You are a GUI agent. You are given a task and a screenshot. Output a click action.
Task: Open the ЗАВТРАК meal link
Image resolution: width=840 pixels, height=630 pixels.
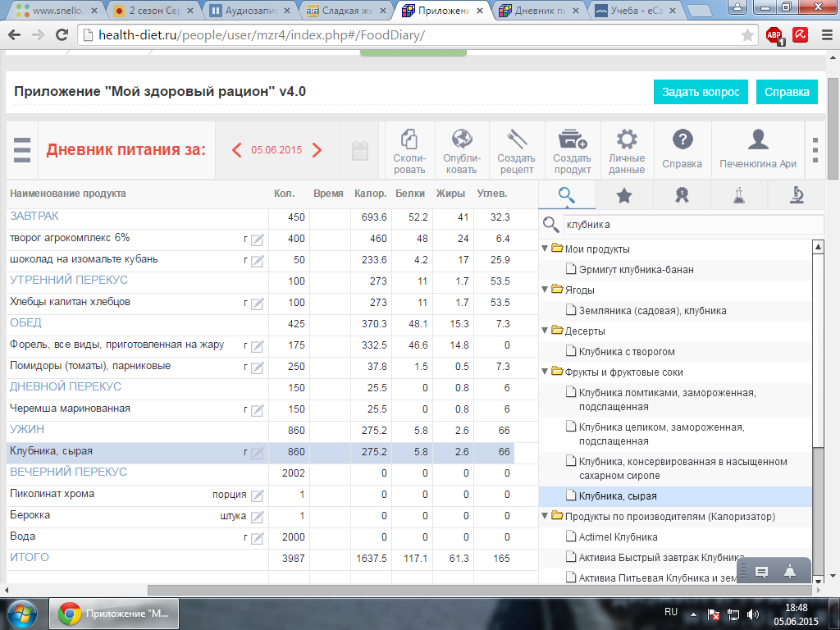(34, 217)
